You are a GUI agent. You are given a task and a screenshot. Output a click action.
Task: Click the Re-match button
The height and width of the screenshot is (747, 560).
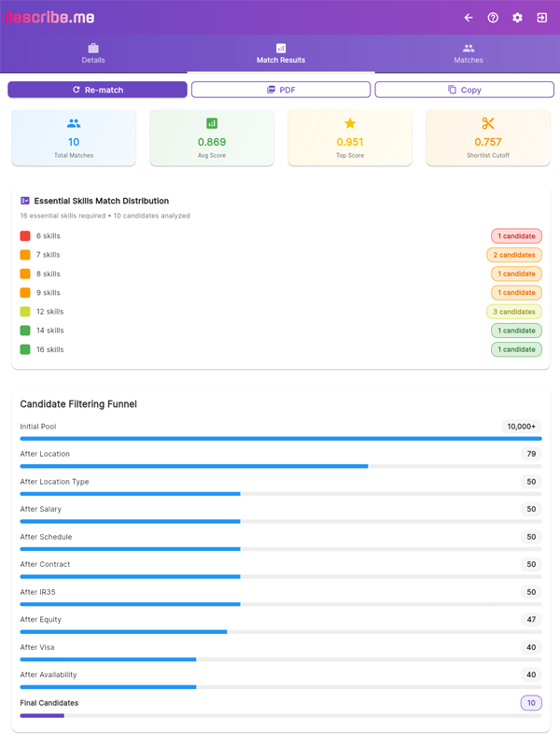tap(97, 88)
